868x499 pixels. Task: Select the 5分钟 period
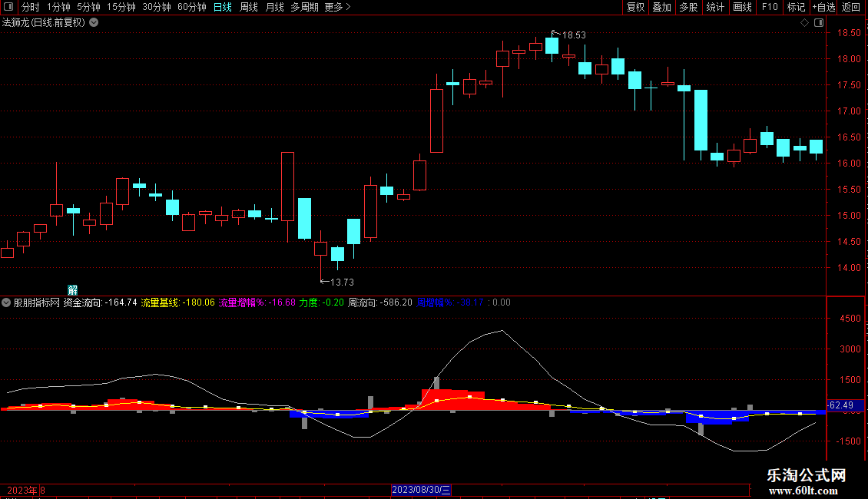[88, 7]
